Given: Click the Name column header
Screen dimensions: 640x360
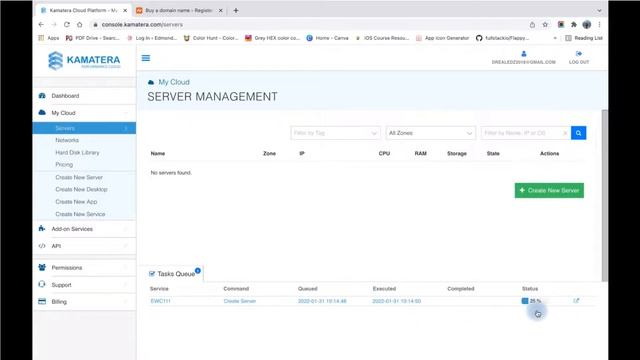Looking at the screenshot, I should pyautogui.click(x=158, y=153).
